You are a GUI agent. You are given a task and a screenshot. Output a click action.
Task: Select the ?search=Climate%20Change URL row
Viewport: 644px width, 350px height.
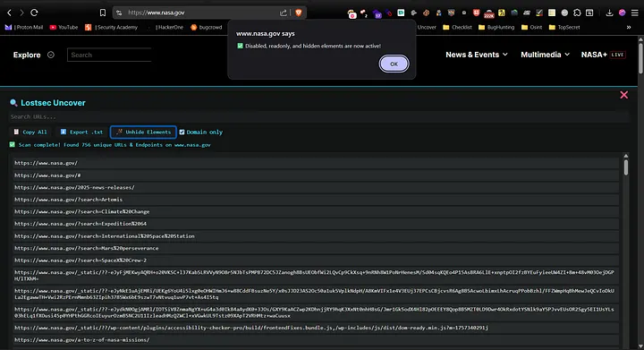[316, 211]
